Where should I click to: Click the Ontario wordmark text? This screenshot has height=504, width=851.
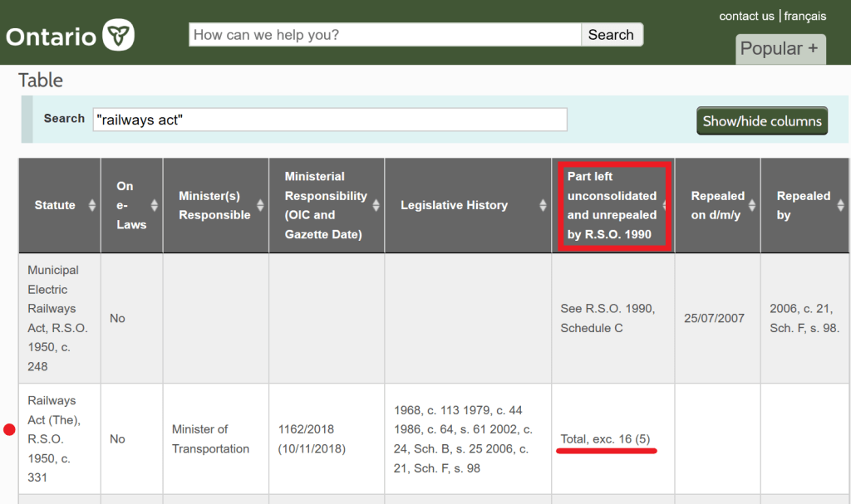(52, 37)
